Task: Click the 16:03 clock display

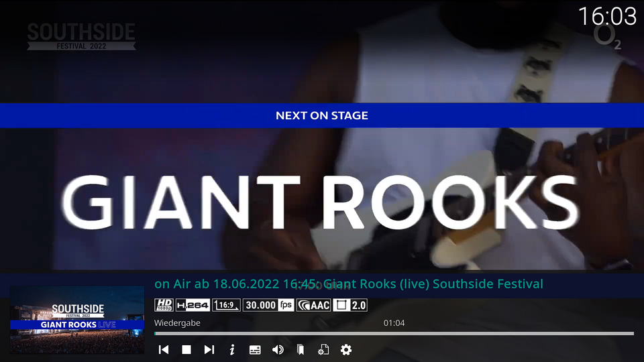Action: tap(607, 16)
